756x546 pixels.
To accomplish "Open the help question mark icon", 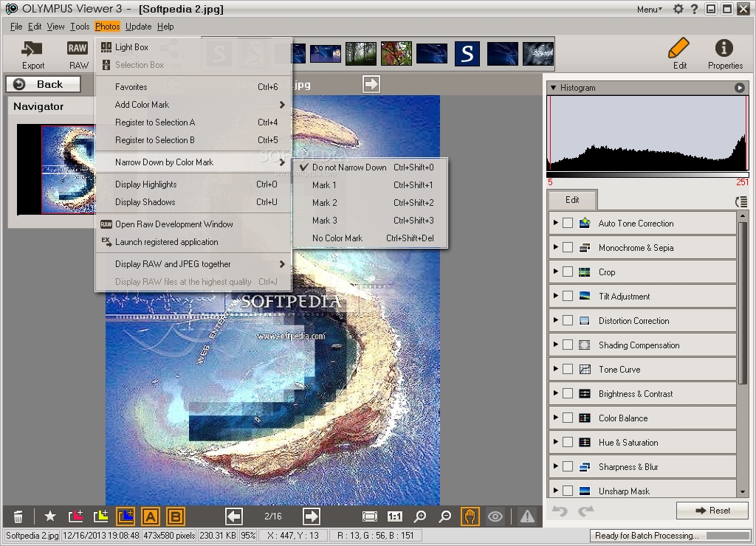I will coord(694,9).
